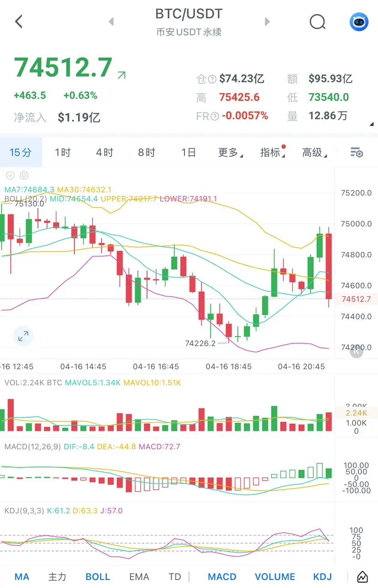Tap the 04-16 18:45 time axis label

pos(229,367)
